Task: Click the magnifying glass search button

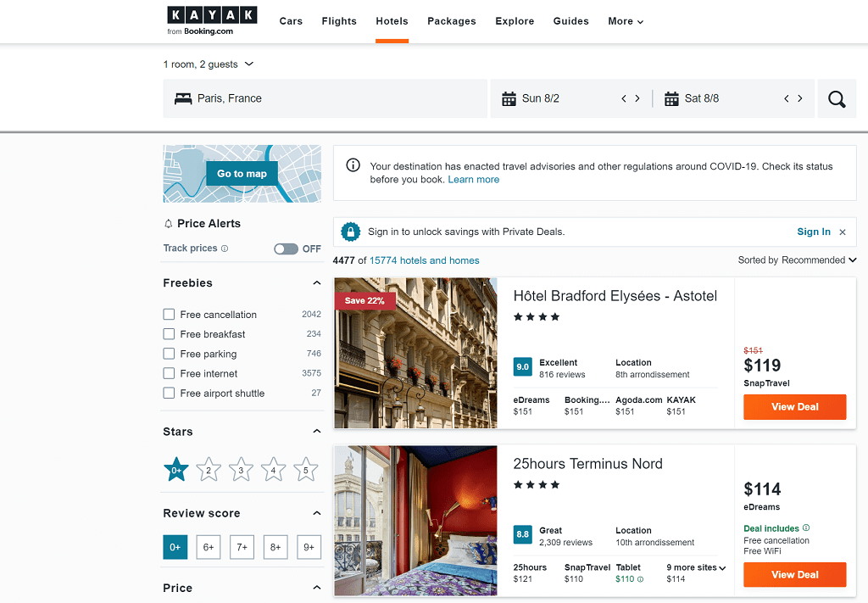Action: 837,98
